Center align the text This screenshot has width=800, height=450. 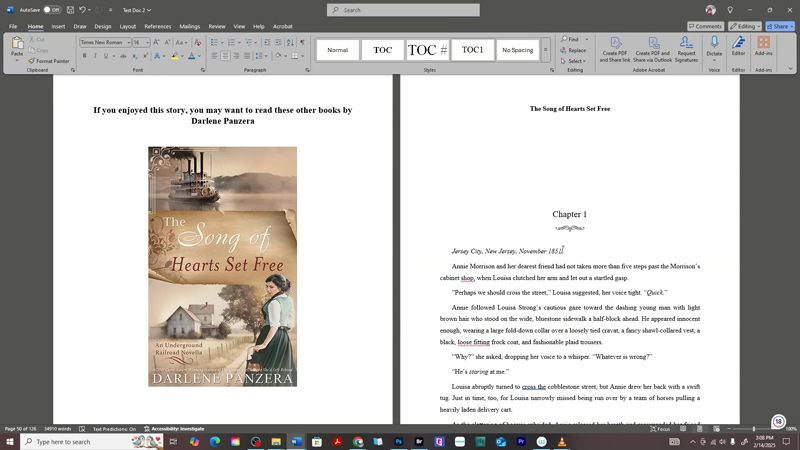coord(225,56)
